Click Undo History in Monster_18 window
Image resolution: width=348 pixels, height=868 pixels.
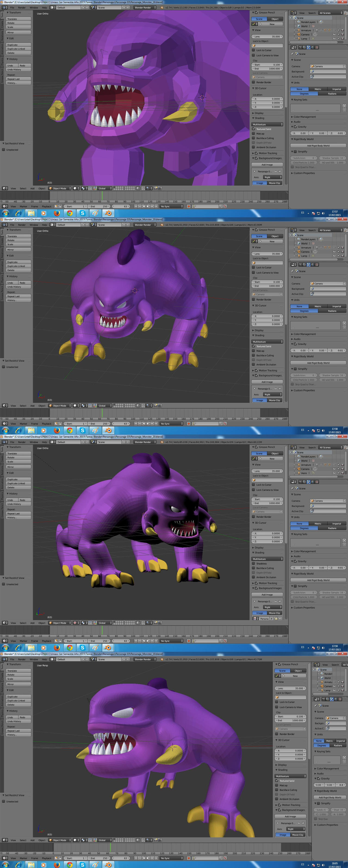[18, 70]
